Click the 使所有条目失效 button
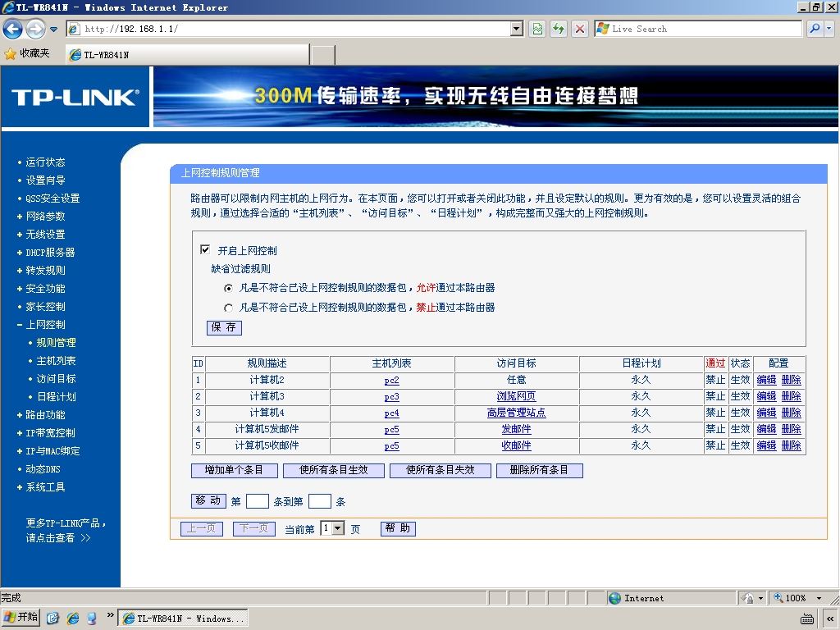 pyautogui.click(x=440, y=470)
